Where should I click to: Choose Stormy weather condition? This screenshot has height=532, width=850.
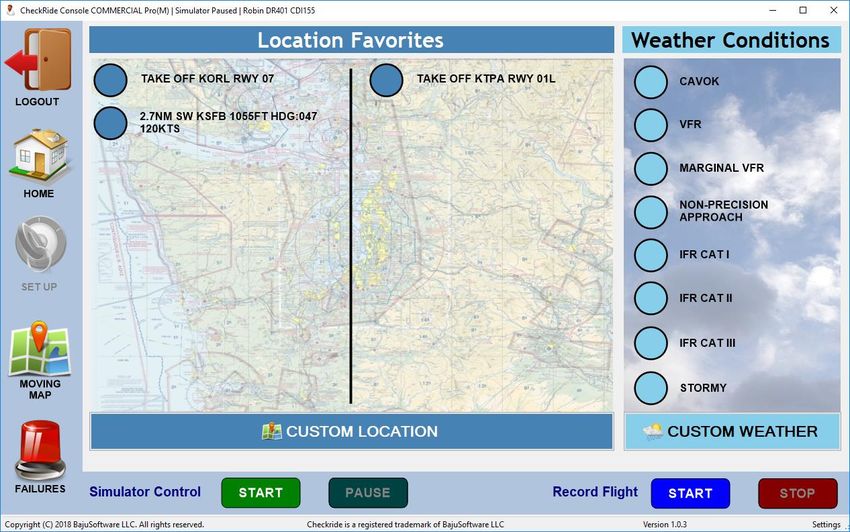coord(651,388)
